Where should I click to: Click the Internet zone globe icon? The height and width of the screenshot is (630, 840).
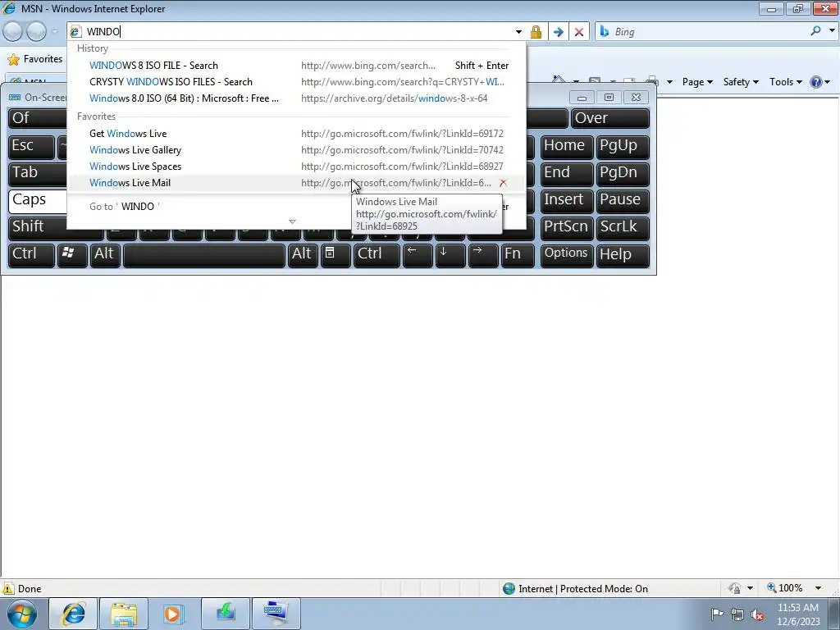(509, 589)
